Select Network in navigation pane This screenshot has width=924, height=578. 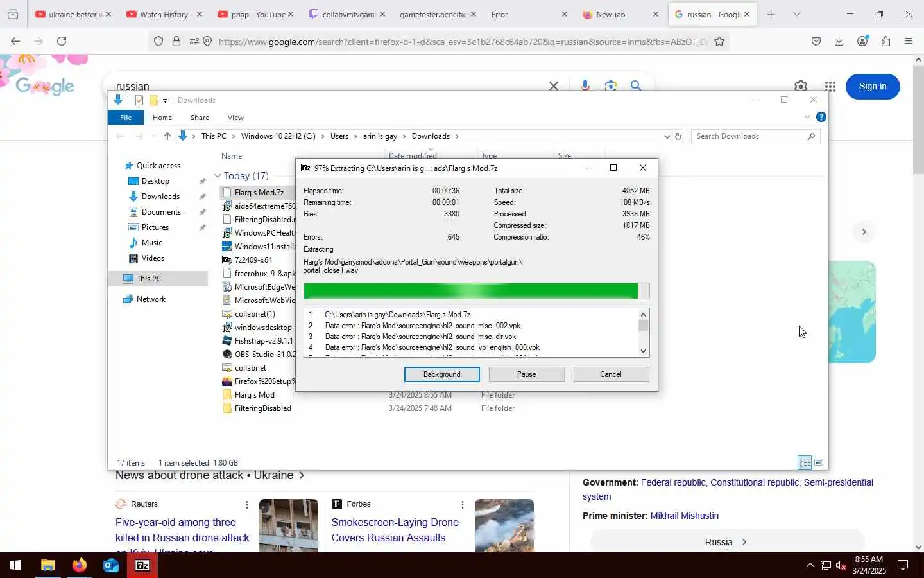coord(151,299)
